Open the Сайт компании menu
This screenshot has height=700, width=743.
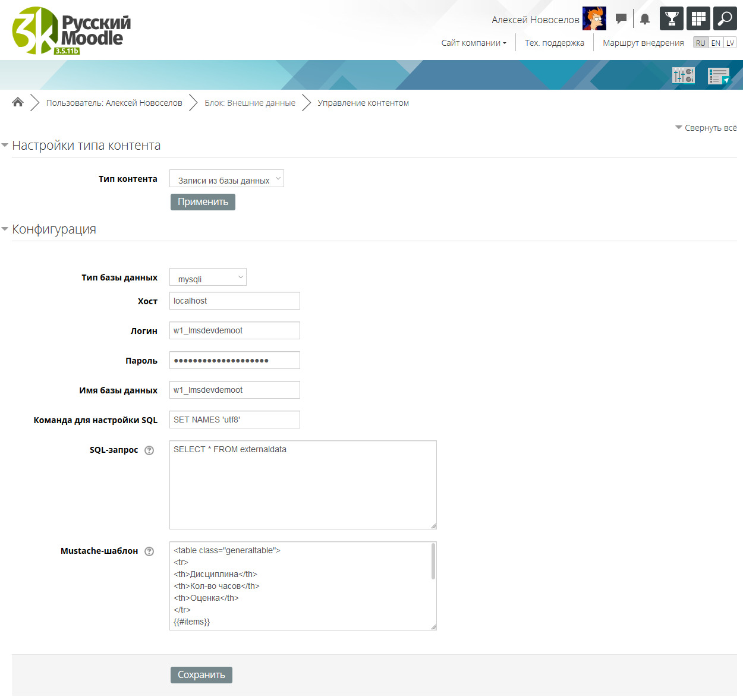474,43
